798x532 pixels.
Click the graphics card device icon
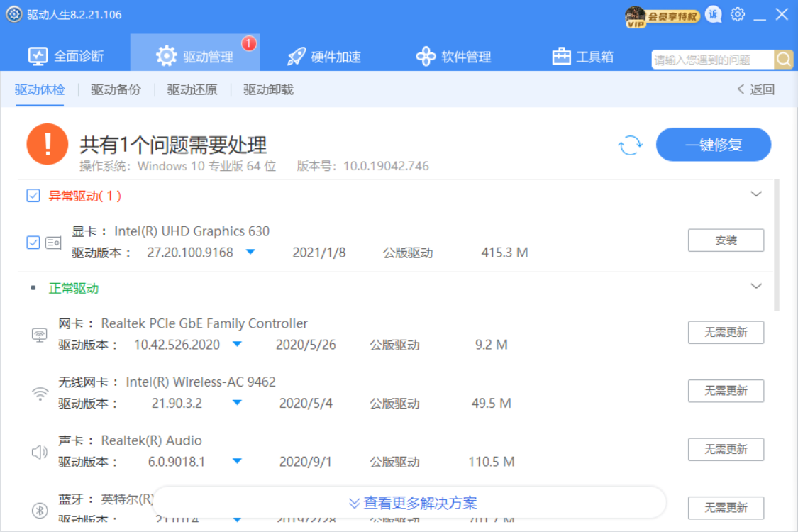[53, 243]
